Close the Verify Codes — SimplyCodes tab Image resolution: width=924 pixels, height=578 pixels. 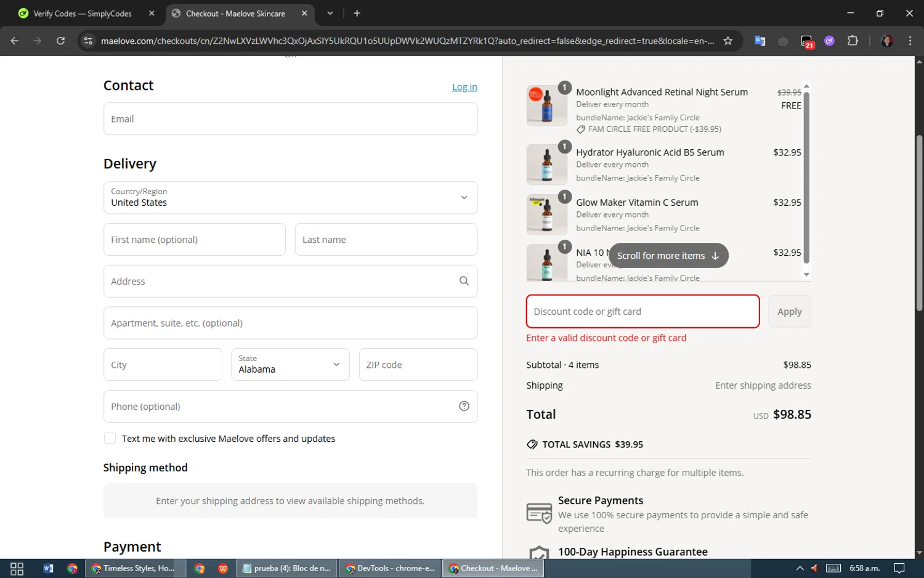pyautogui.click(x=152, y=13)
